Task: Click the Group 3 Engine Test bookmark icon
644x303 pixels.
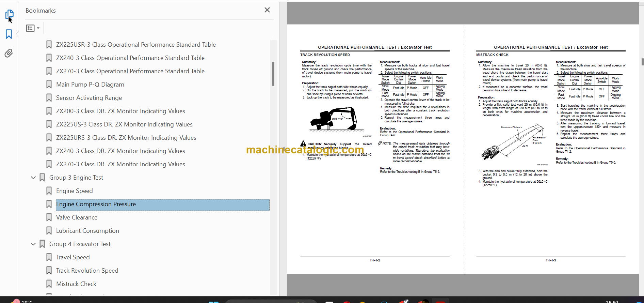Action: click(42, 178)
